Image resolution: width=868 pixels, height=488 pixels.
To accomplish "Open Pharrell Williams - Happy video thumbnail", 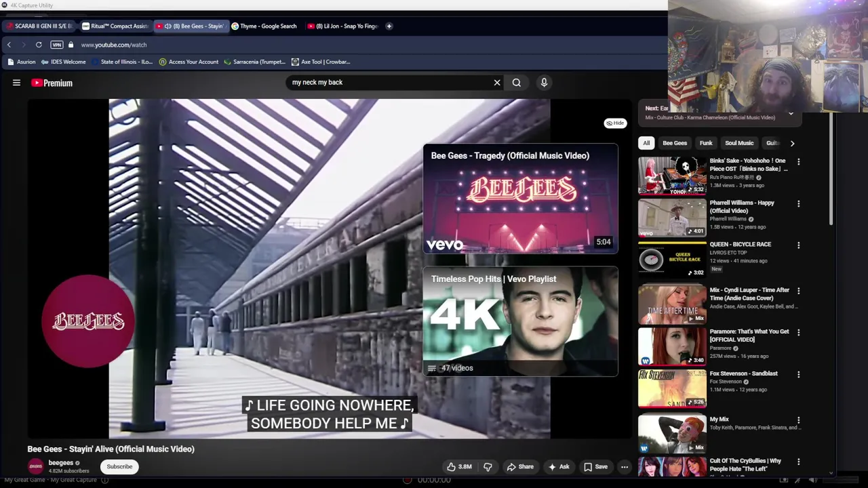I will (x=672, y=218).
